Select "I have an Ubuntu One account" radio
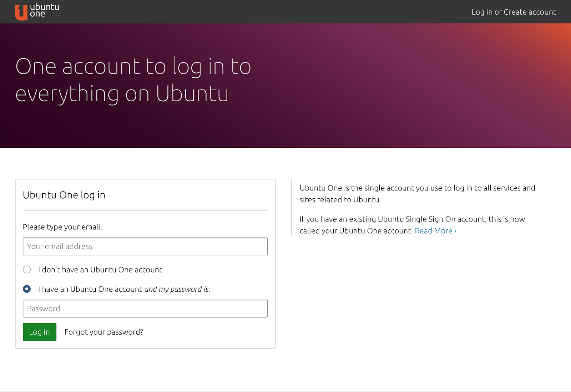 pyautogui.click(x=27, y=289)
